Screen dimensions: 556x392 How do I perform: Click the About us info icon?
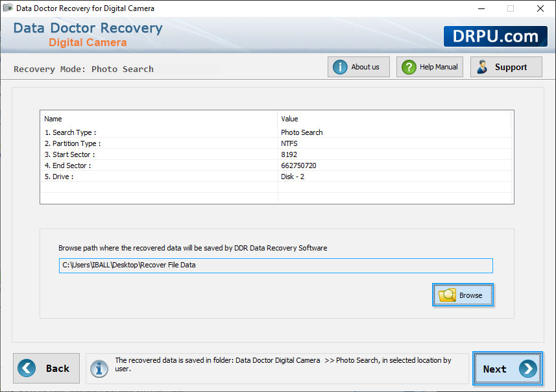pyautogui.click(x=340, y=67)
